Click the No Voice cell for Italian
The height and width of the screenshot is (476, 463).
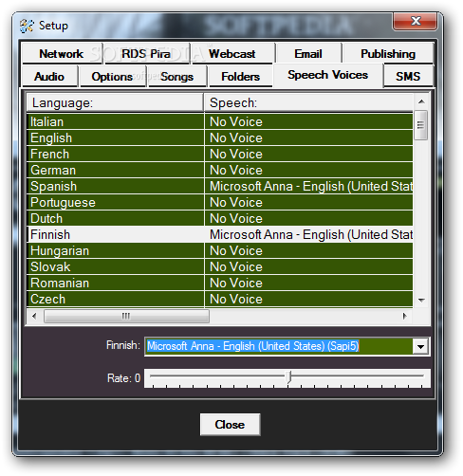(309, 121)
